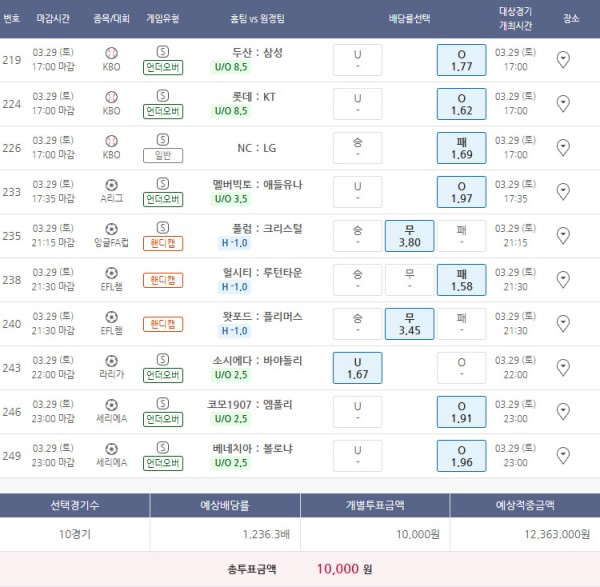600x587 pixels.
Task: Click the location pin for 풀럼 vs 크리스털
Action: click(x=562, y=235)
